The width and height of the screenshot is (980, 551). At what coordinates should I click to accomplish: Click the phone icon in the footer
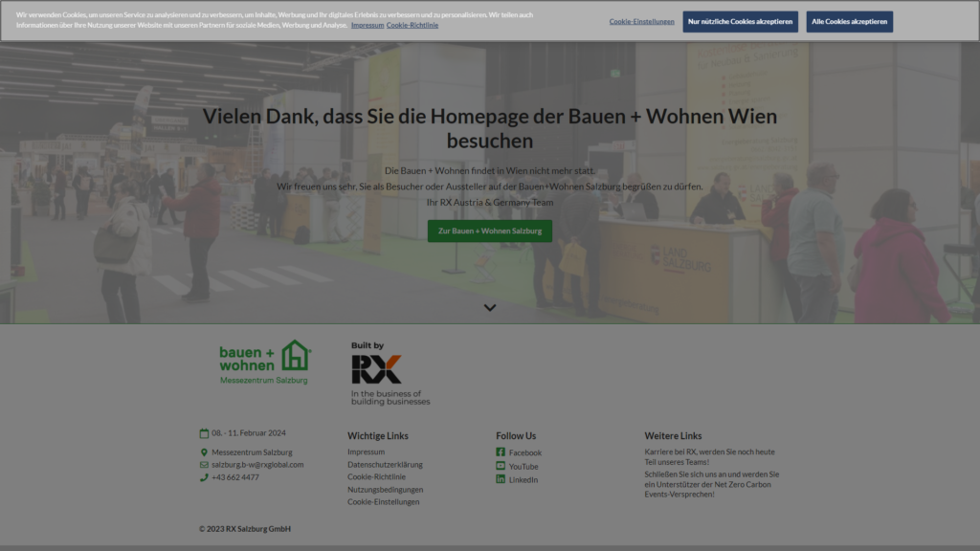tap(204, 477)
